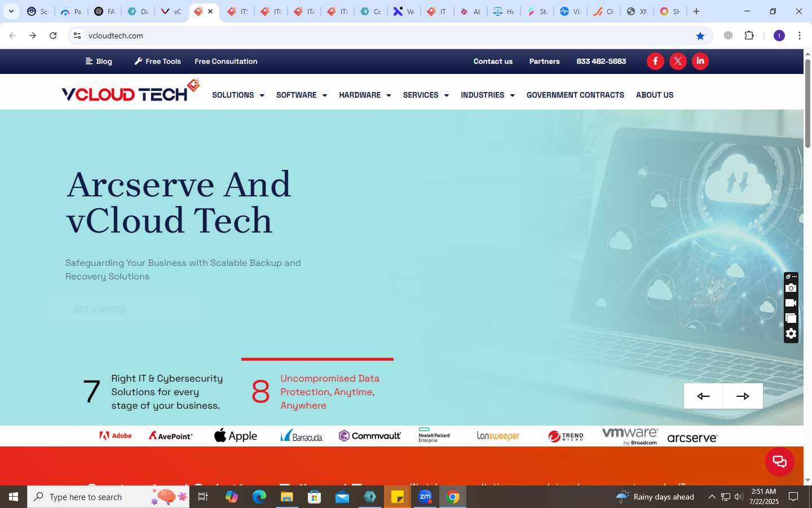Open File Explorer from taskbar
812x508 pixels.
coord(287,497)
